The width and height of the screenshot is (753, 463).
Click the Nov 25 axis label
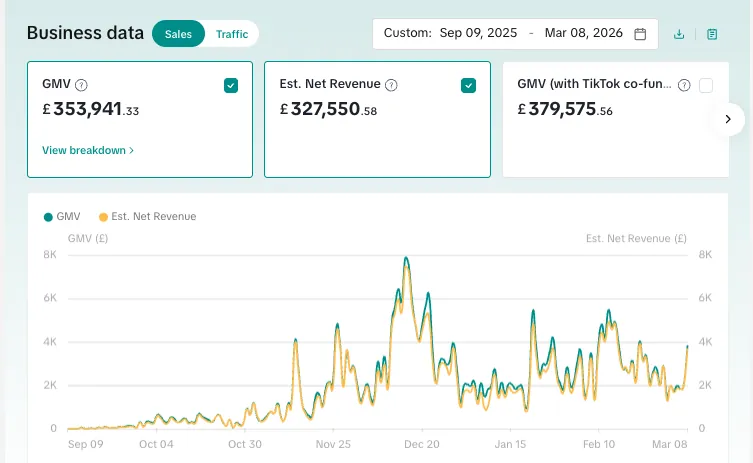pos(333,444)
